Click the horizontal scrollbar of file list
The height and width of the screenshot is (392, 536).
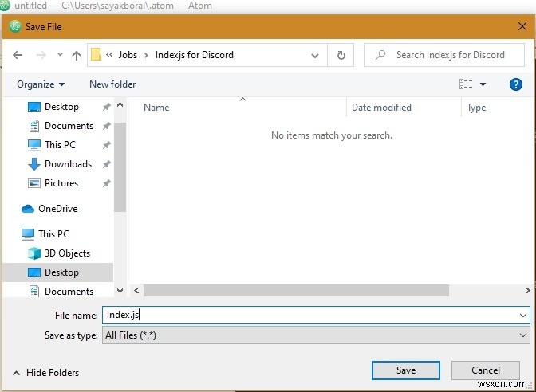pyautogui.click(x=296, y=291)
